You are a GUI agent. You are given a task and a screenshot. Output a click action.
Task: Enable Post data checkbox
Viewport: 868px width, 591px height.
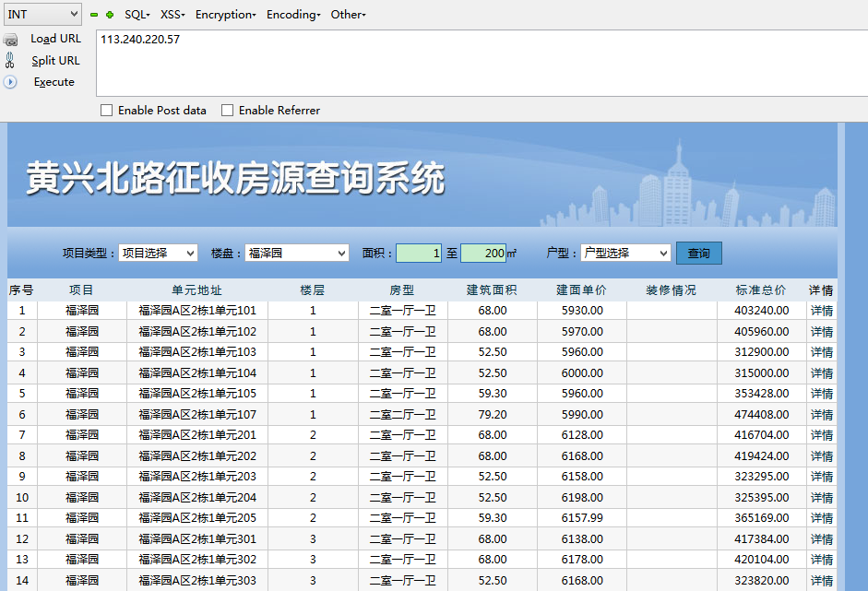tap(106, 110)
